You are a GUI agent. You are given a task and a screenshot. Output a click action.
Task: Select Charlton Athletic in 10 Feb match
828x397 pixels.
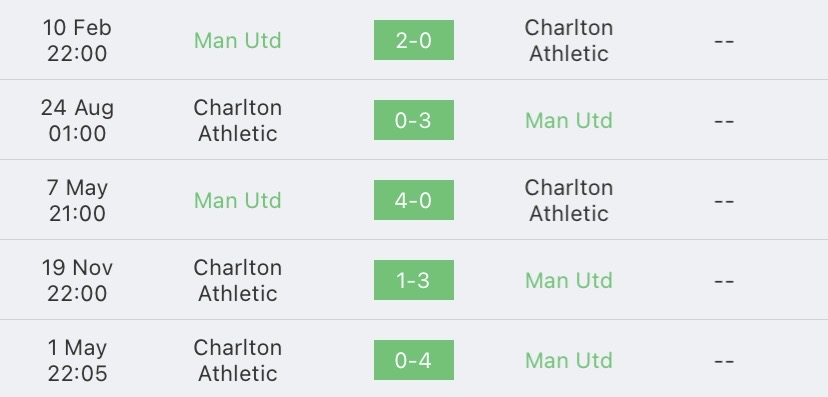click(x=569, y=41)
